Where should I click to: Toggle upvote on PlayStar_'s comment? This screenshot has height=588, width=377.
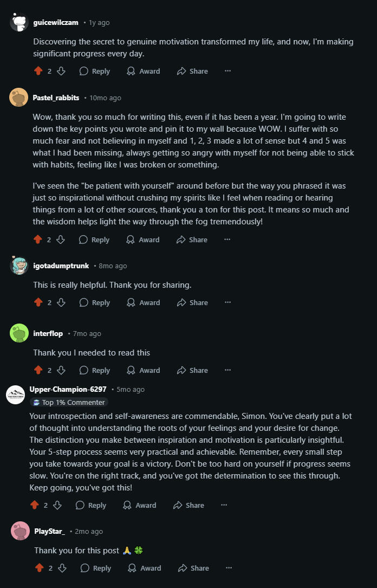[39, 568]
